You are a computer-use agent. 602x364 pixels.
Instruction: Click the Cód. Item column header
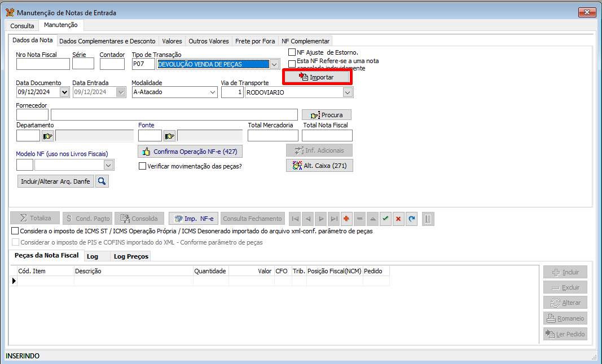[46, 271]
